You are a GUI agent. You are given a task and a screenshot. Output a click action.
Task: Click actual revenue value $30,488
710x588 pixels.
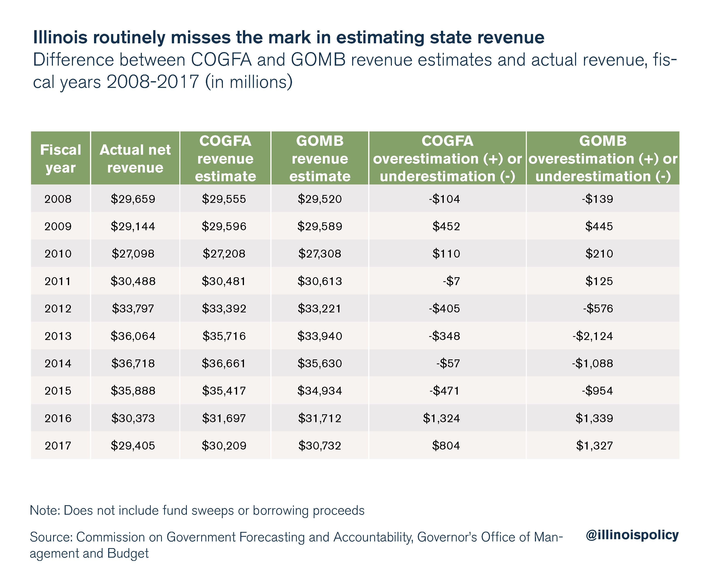[133, 281]
